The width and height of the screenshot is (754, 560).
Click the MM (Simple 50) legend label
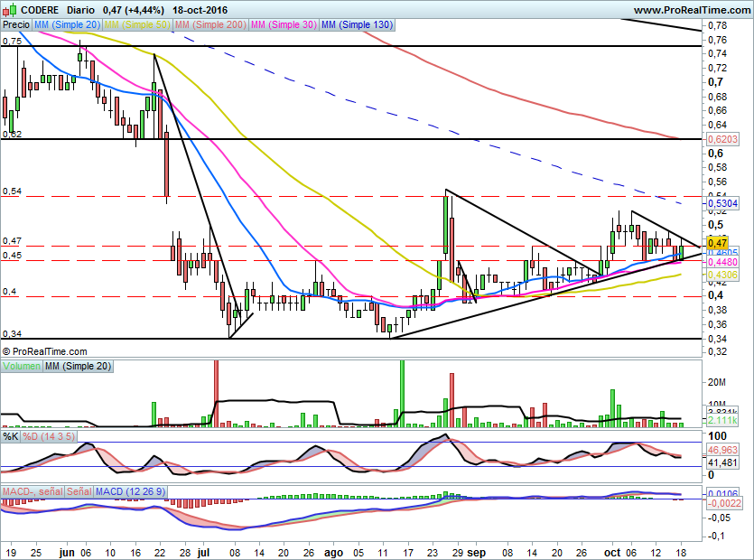point(137,25)
